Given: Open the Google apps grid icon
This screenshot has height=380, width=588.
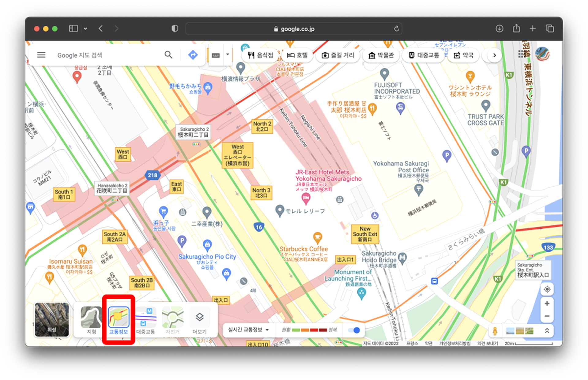Looking at the screenshot, I should point(522,55).
